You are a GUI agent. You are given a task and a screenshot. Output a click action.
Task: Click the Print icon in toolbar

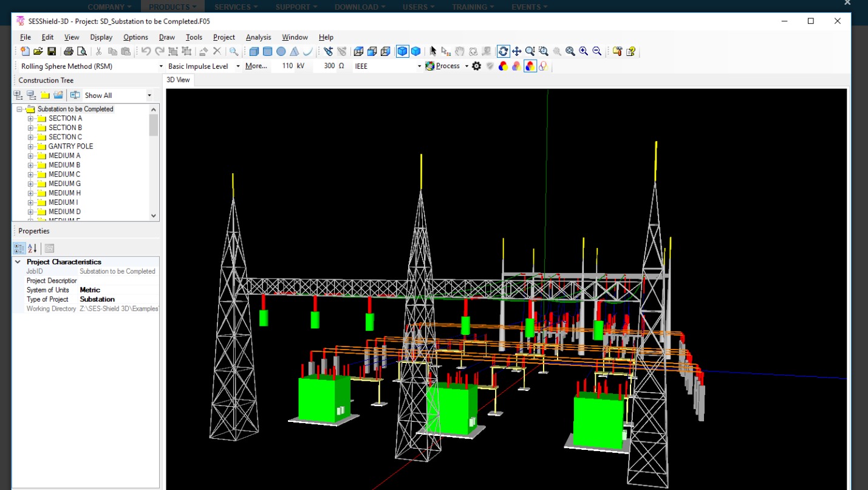point(69,52)
